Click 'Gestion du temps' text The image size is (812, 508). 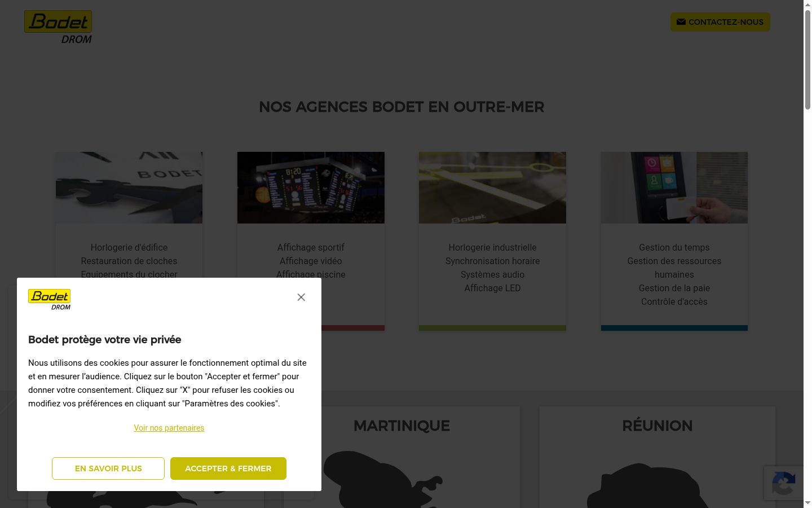pyautogui.click(x=674, y=247)
